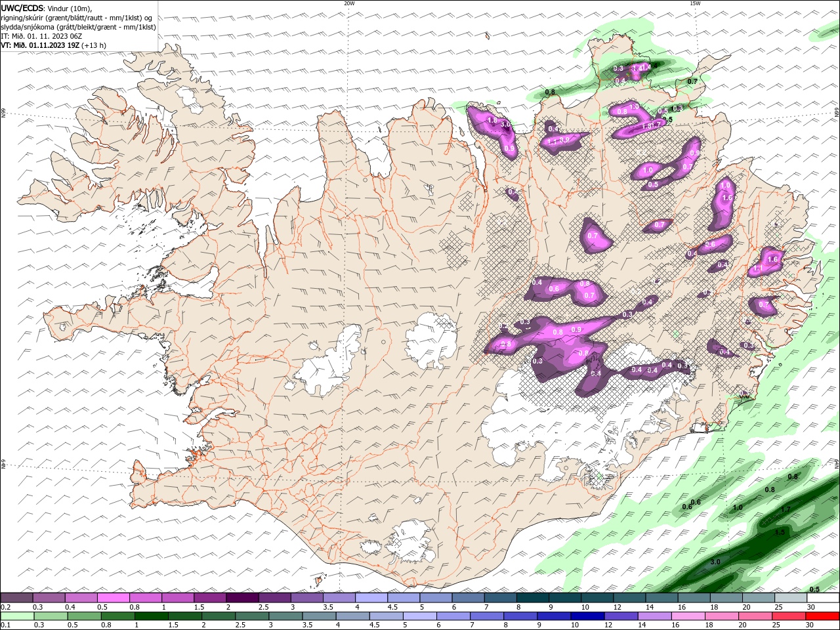This screenshot has width=840, height=630.
Task: Click the black 1.5 value on the offshore dark green band
Action: 780,532
